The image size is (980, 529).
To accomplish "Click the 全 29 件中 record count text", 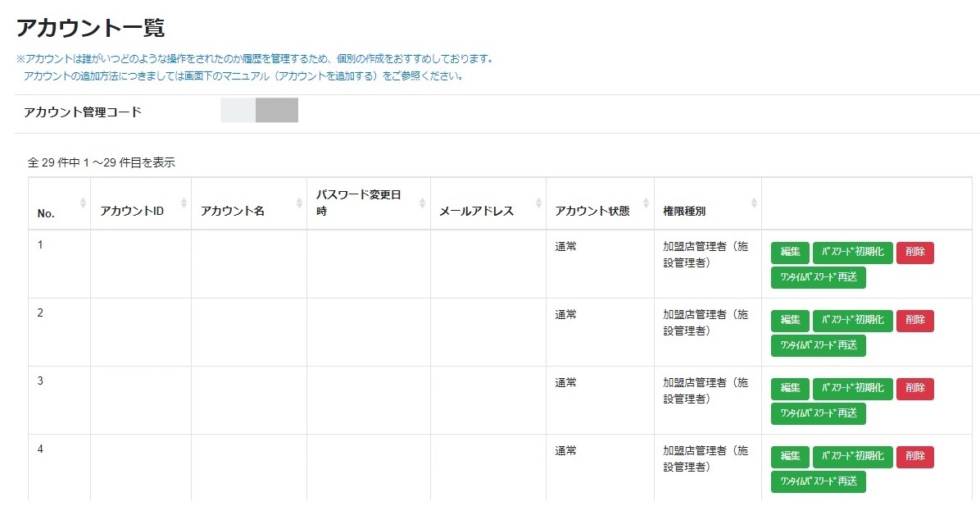I will (102, 162).
